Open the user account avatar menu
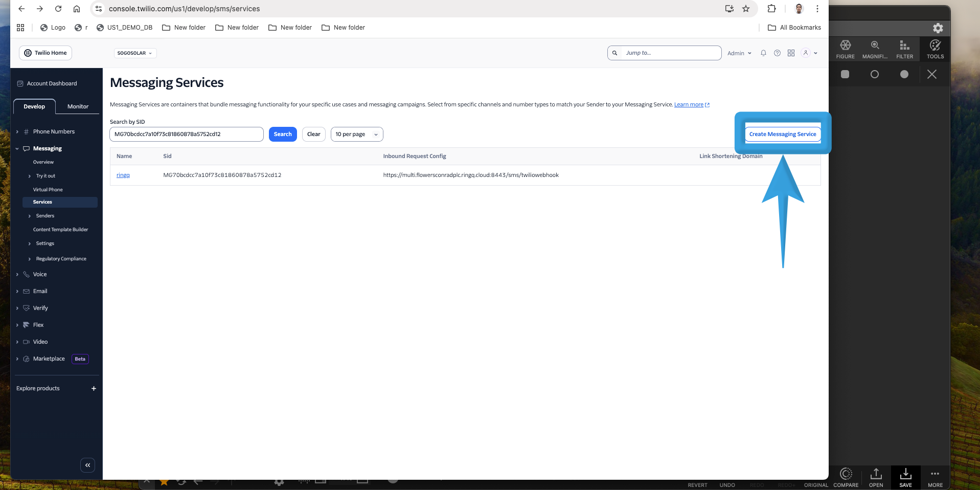980x490 pixels. tap(809, 53)
